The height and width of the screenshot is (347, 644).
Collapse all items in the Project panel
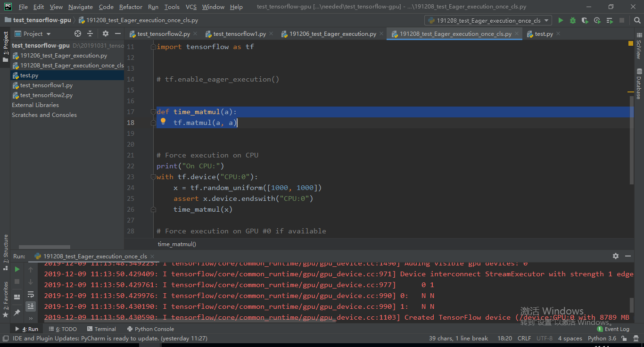click(x=90, y=33)
